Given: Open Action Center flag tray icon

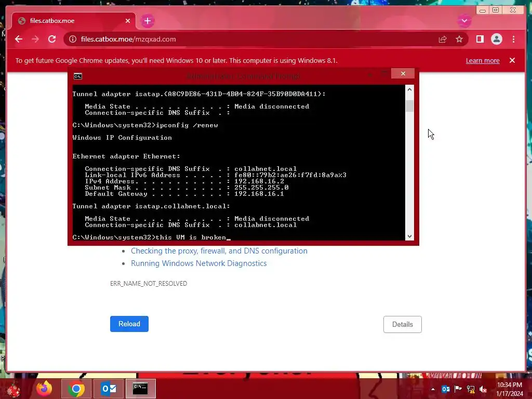Looking at the screenshot, I should pos(458,389).
